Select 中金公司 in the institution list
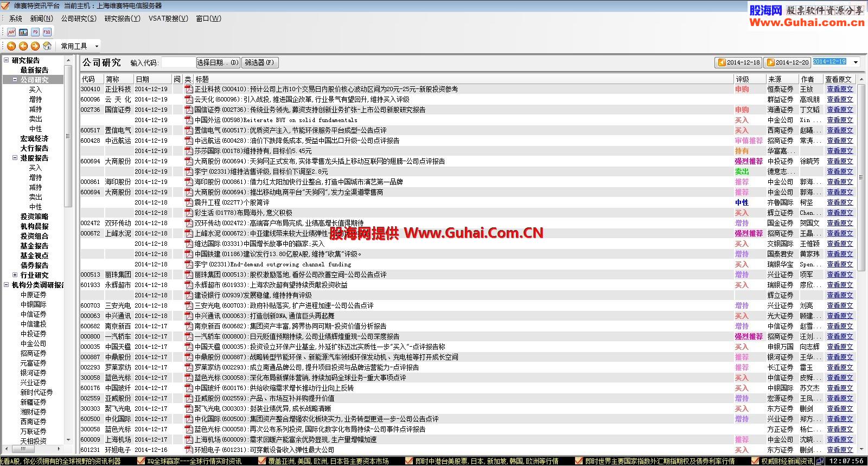868x466 pixels. [34, 343]
